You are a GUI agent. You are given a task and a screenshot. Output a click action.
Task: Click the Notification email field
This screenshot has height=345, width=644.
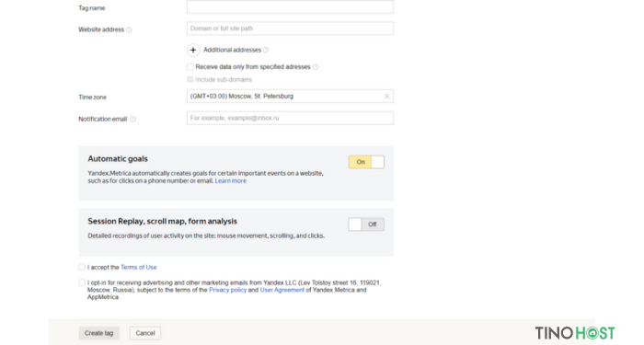(x=290, y=118)
